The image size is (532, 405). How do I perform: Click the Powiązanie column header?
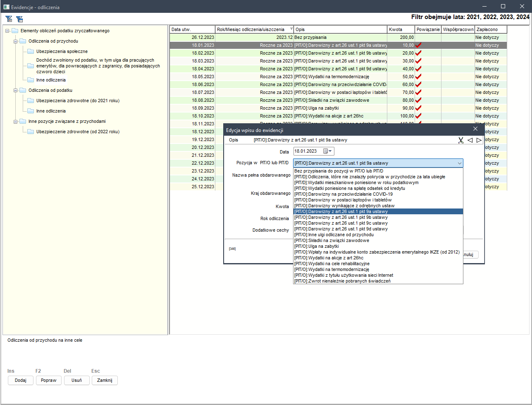pyautogui.click(x=428, y=29)
